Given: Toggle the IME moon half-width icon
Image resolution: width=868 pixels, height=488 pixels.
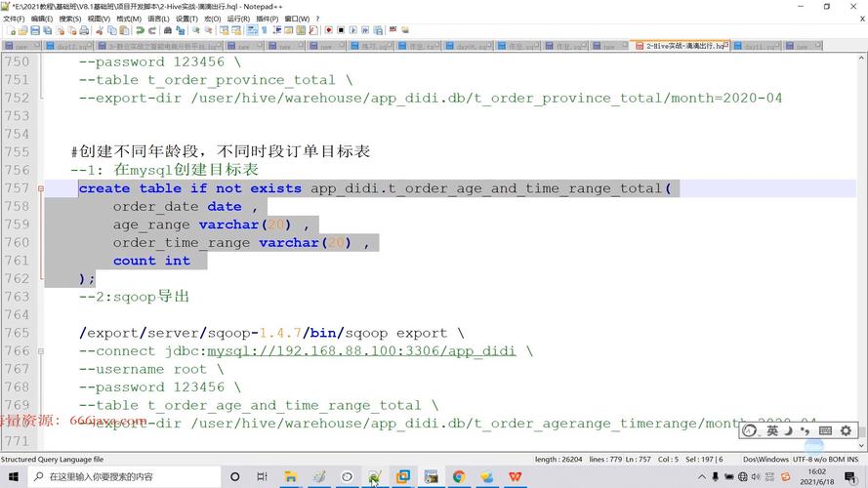Looking at the screenshot, I should pos(788,430).
